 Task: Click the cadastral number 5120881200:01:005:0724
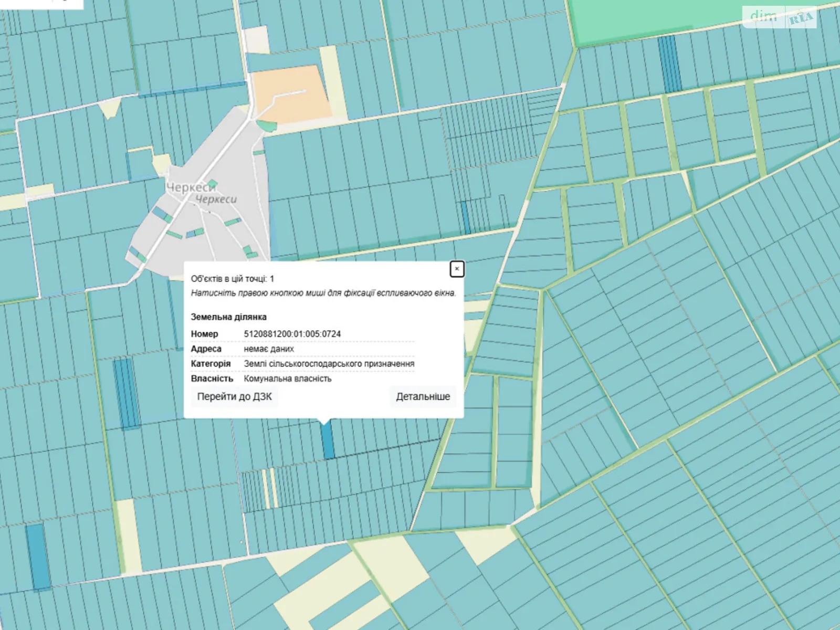pos(292,334)
